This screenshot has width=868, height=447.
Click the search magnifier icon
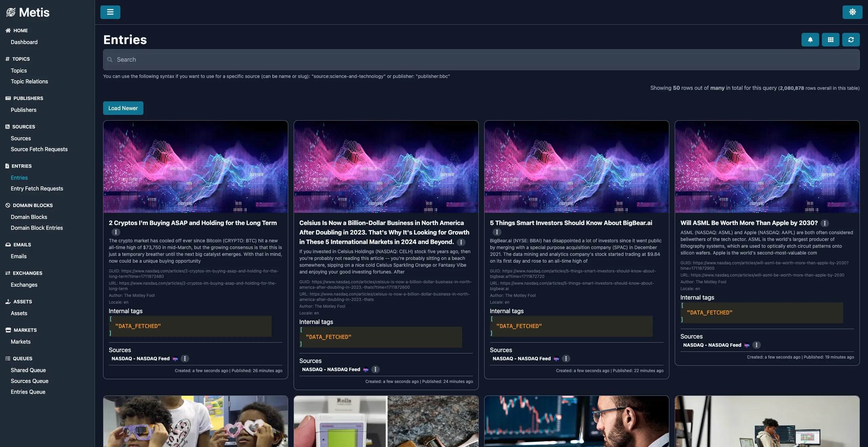pos(110,60)
